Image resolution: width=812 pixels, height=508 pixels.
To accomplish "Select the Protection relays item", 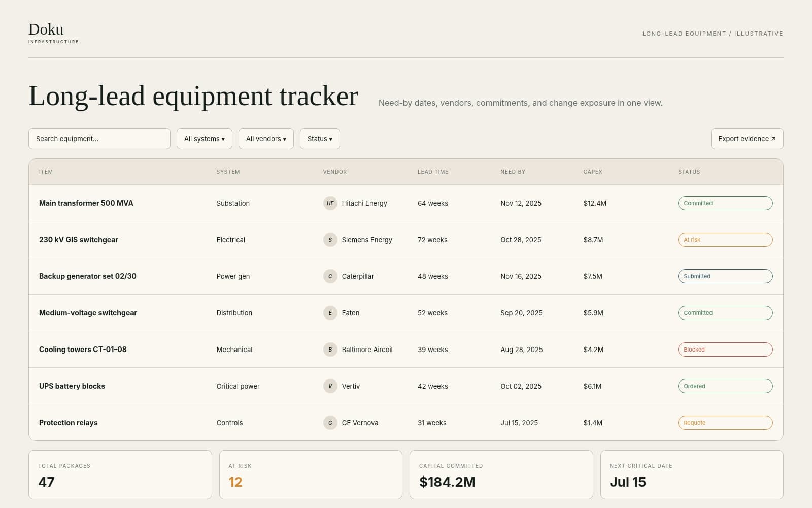I will (x=69, y=423).
